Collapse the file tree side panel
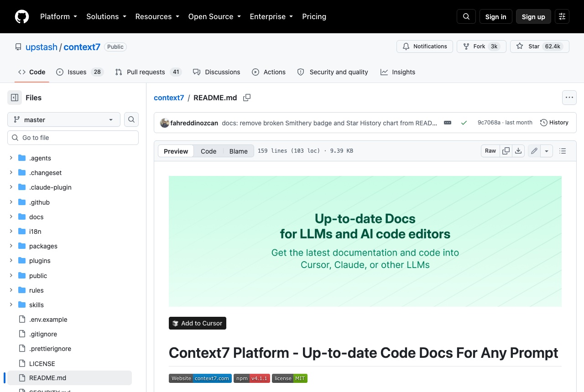Image resolution: width=584 pixels, height=392 pixels. pos(15,98)
